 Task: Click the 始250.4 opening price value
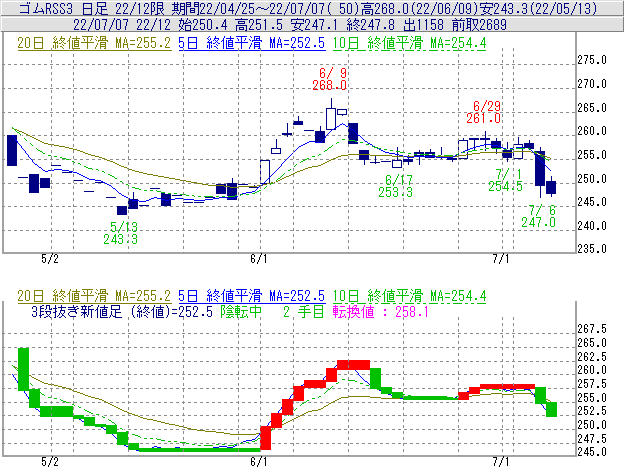(203, 25)
